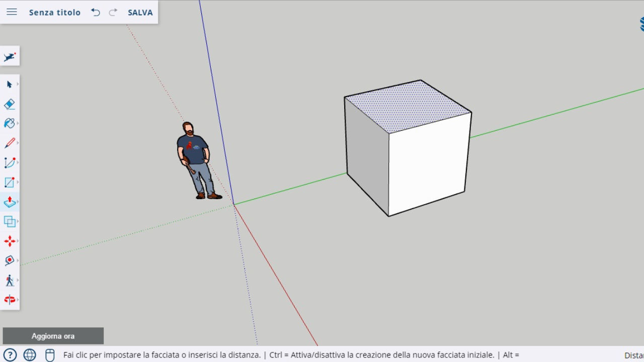This screenshot has height=362, width=644.
Task: Activate the Push/Pull tool
Action: point(10,202)
